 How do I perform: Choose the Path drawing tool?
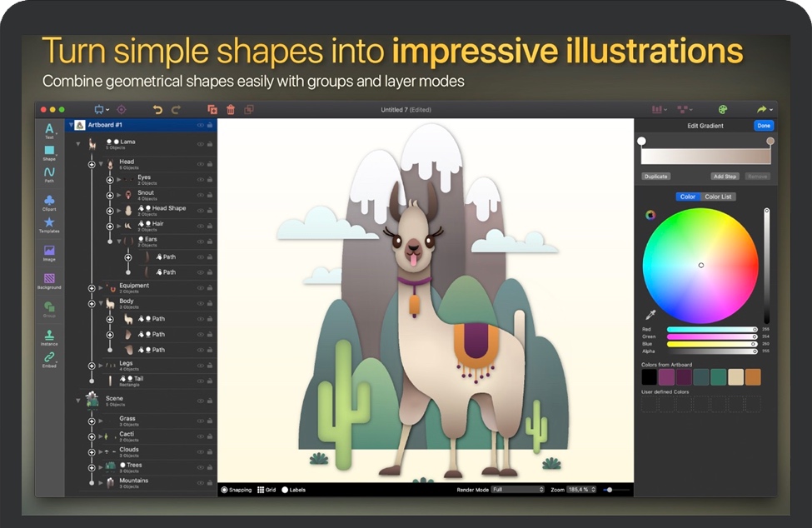49,174
